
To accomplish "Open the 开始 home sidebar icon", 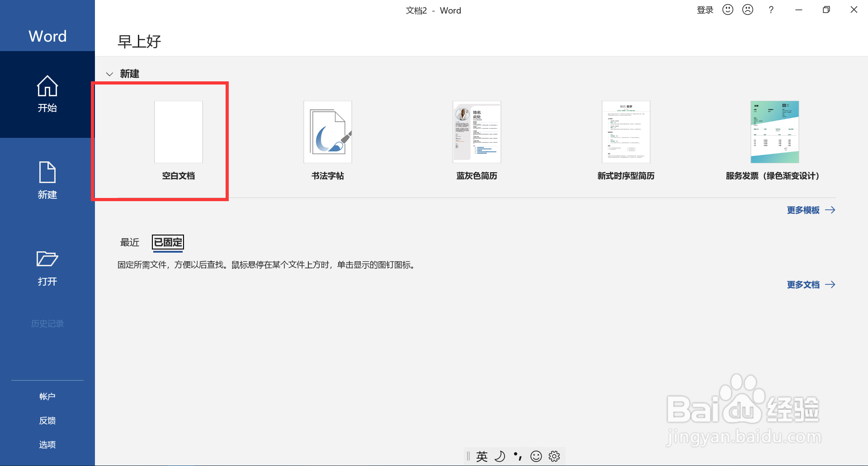I will 47,94.
